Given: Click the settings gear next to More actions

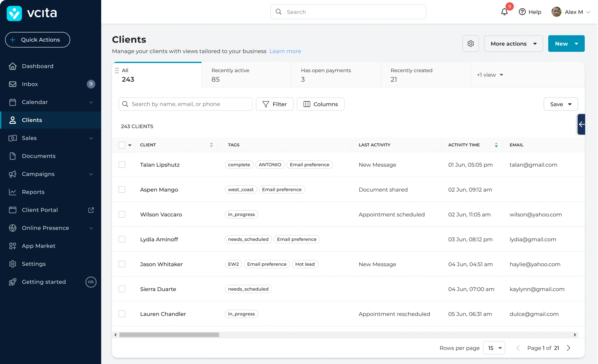Looking at the screenshot, I should [x=470, y=44].
